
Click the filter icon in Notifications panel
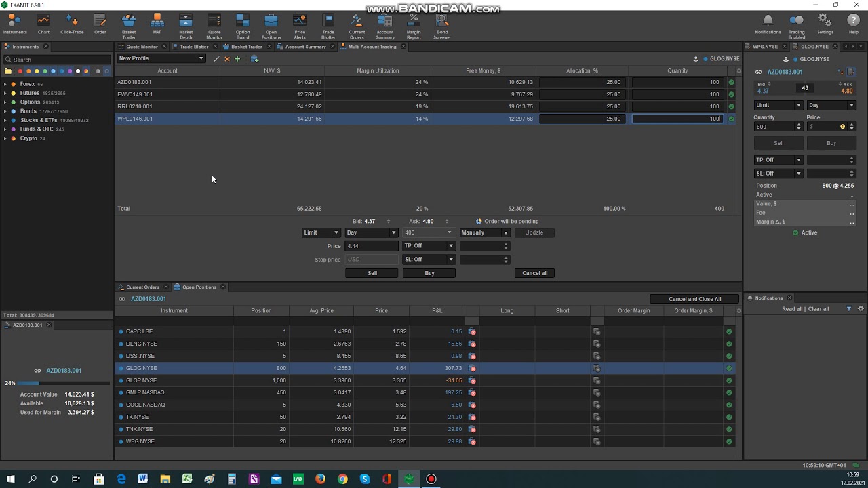tap(849, 309)
